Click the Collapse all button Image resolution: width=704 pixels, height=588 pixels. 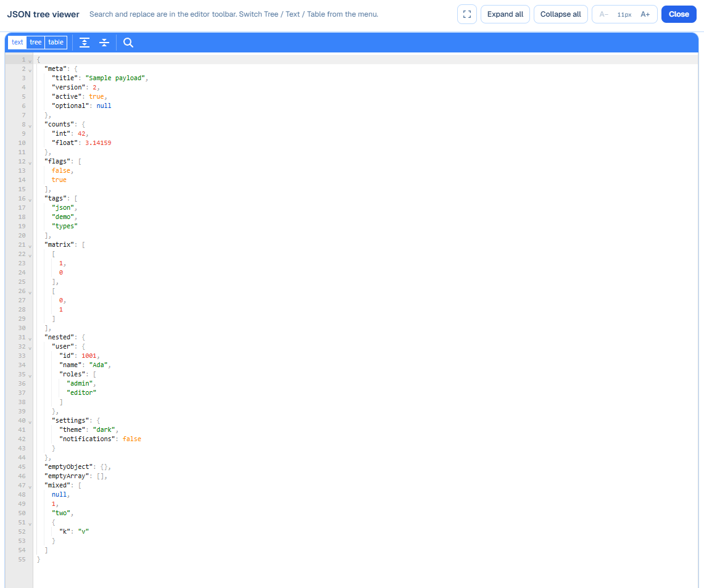point(560,14)
